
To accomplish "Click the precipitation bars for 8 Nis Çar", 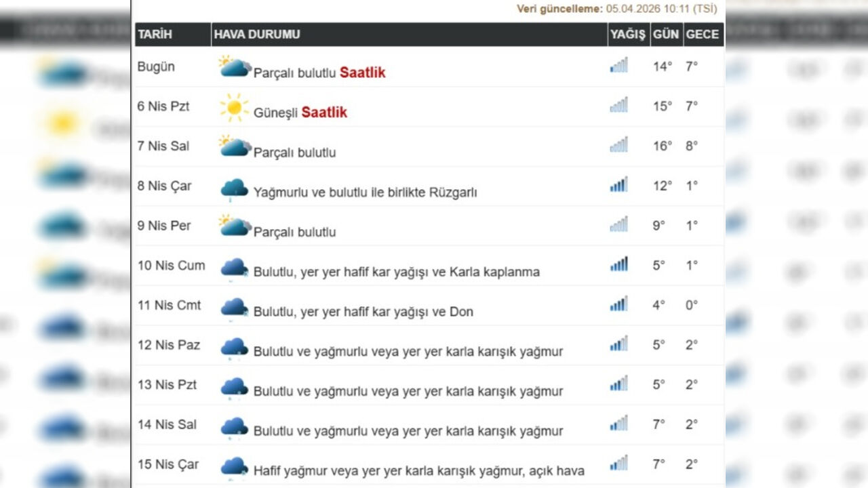I will pos(618,184).
